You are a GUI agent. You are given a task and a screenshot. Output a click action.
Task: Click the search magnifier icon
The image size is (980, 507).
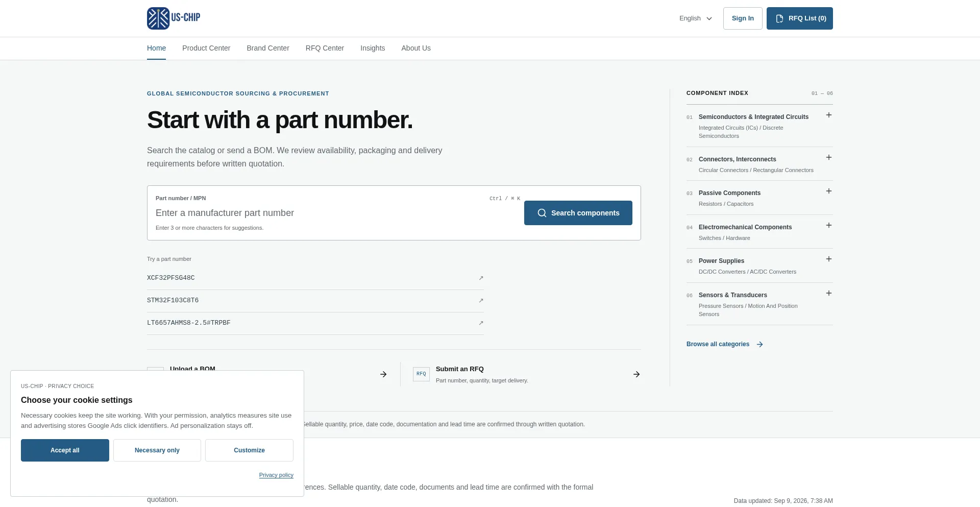[x=542, y=213]
